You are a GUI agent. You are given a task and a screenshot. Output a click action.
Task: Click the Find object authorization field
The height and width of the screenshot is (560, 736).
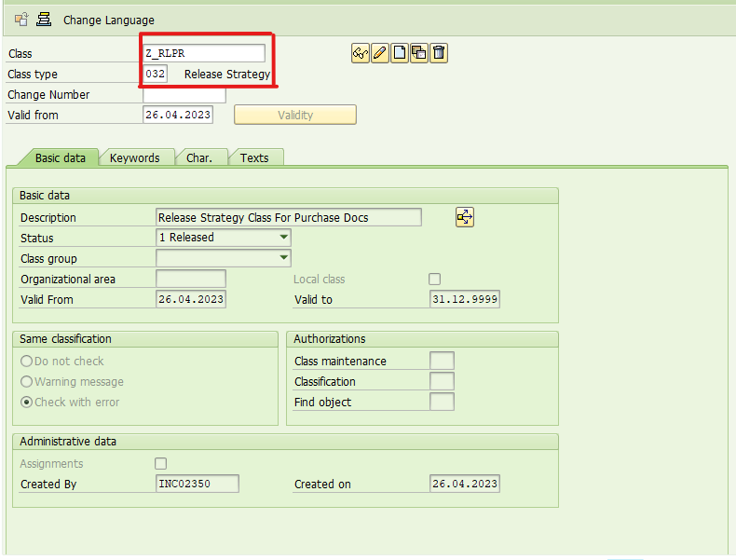[x=443, y=403]
